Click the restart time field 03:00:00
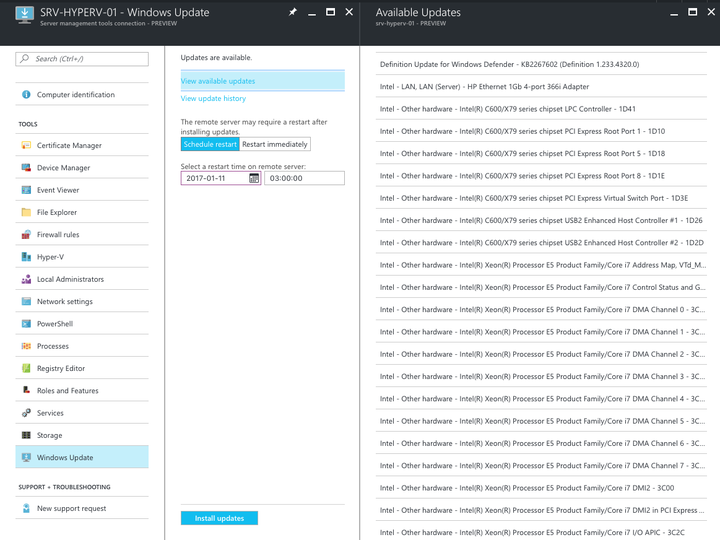Screen dimensions: 720x540 tap(304, 178)
